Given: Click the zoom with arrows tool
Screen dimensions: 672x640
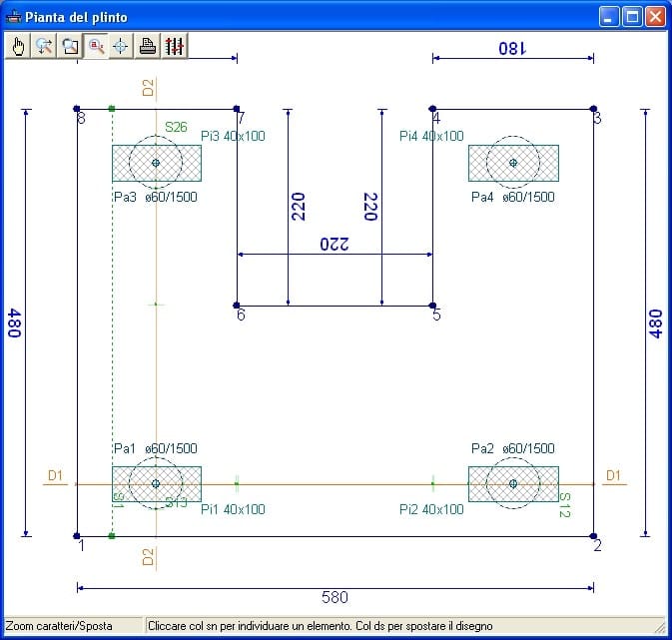Looking at the screenshot, I should click(44, 46).
